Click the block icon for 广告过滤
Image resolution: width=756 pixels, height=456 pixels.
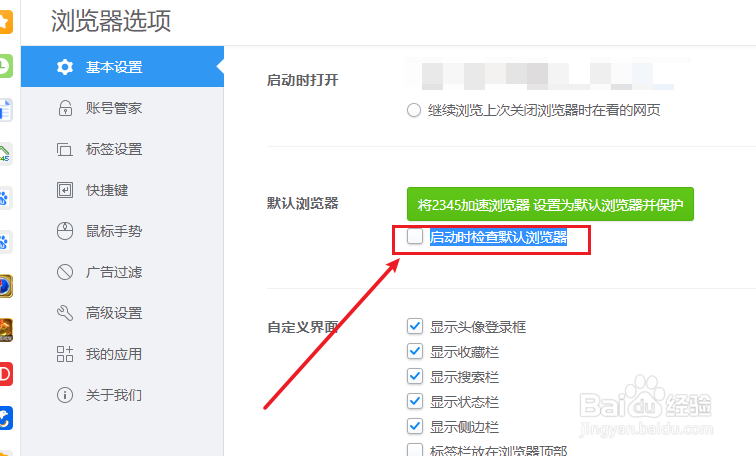pos(65,272)
